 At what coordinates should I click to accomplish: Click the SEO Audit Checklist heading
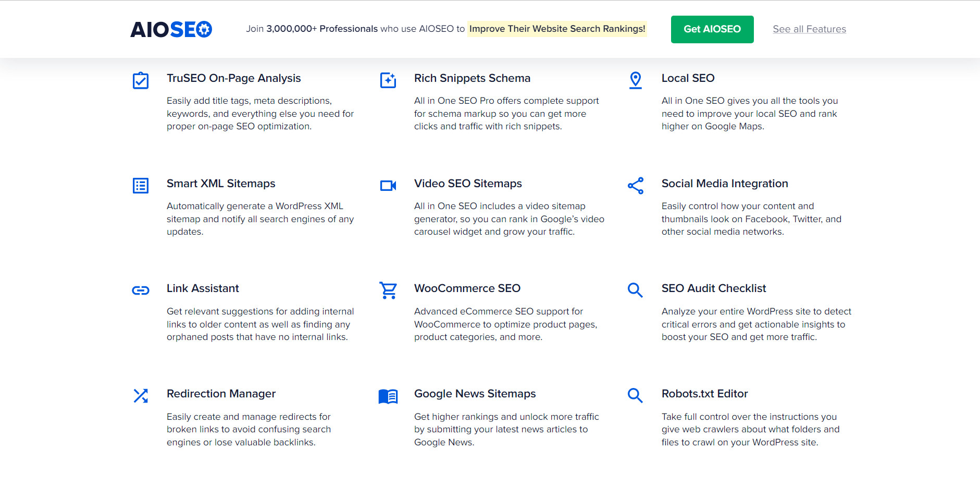tap(714, 288)
